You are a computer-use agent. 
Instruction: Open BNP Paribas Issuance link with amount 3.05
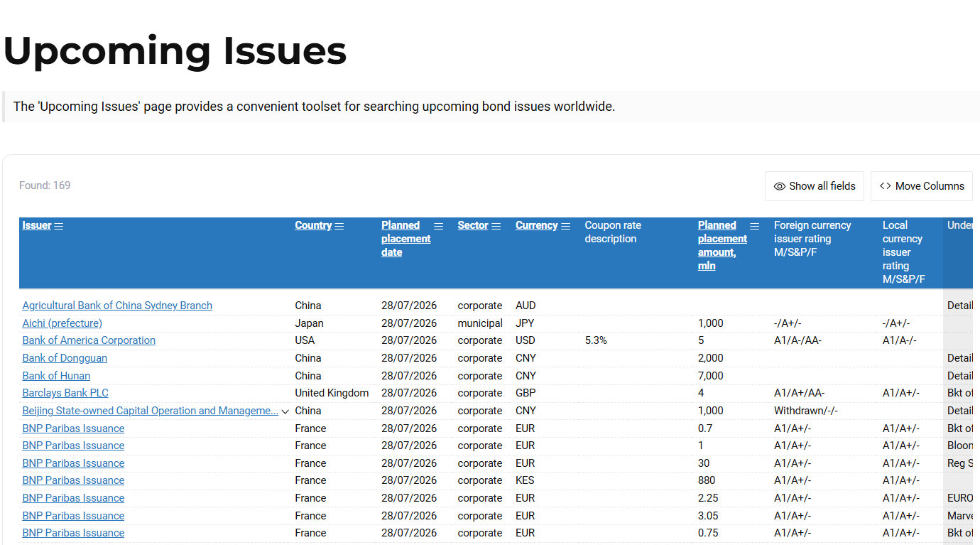73,516
